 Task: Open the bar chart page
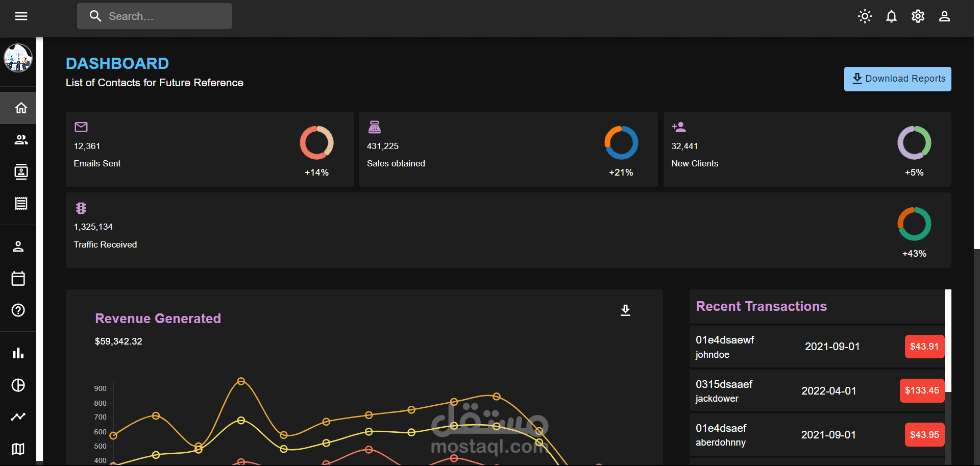tap(18, 353)
